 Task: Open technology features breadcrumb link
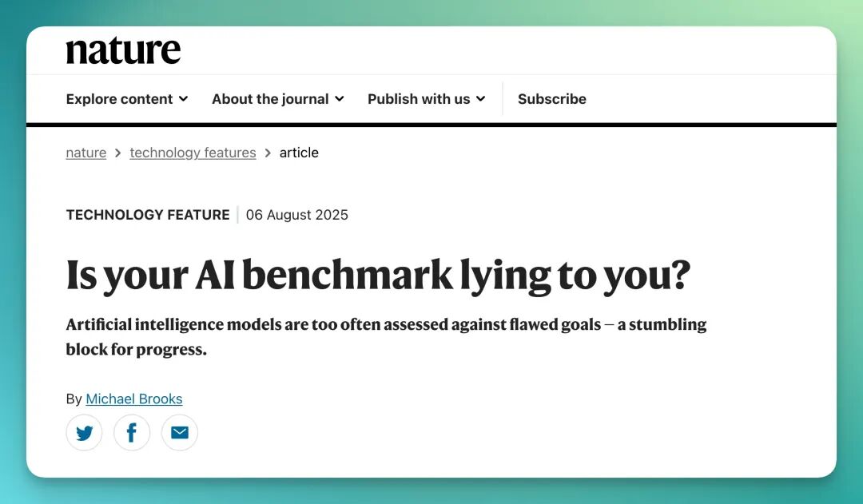tap(193, 153)
